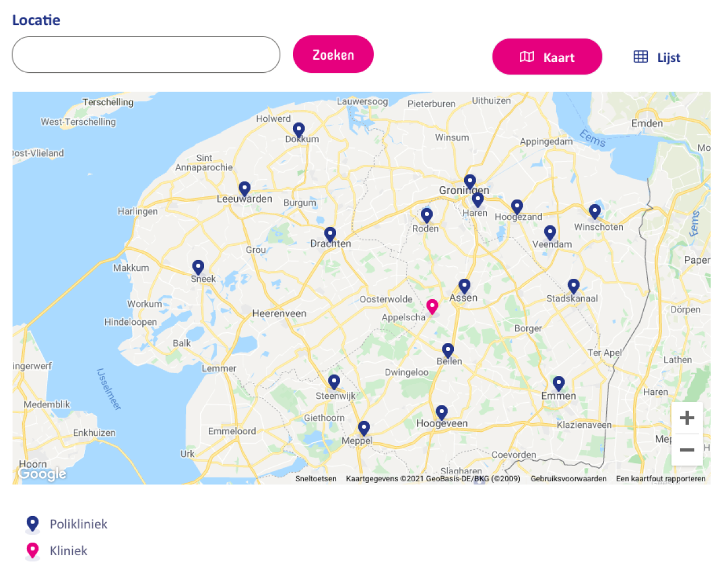This screenshot has height=574, width=728.
Task: Select the Sneek map marker
Action: coord(198,267)
